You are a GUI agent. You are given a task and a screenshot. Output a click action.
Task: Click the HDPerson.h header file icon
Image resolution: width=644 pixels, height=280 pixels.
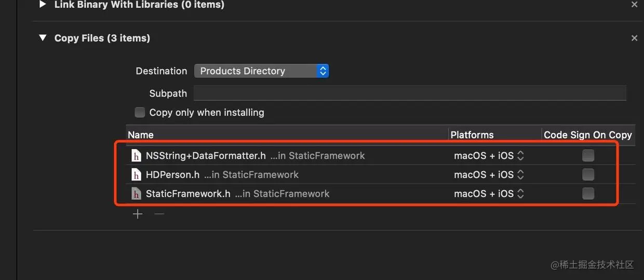pyautogui.click(x=137, y=175)
